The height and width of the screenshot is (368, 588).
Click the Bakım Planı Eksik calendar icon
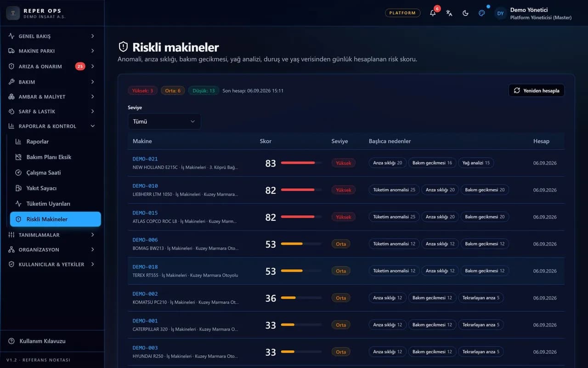pos(18,157)
